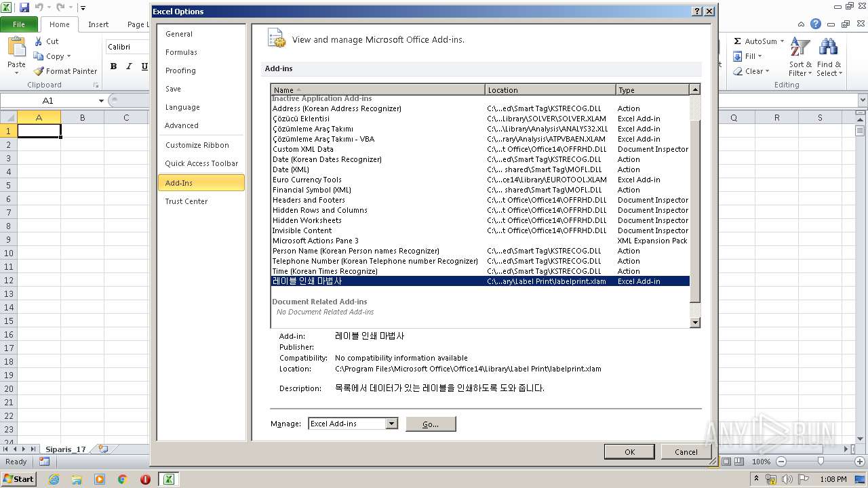
Task: Click the Paste icon in Clipboard group
Action: coord(16,47)
